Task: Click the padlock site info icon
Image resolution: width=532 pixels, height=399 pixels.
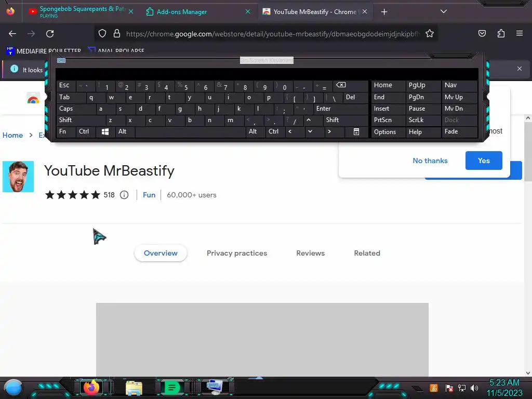Action: pos(117,33)
